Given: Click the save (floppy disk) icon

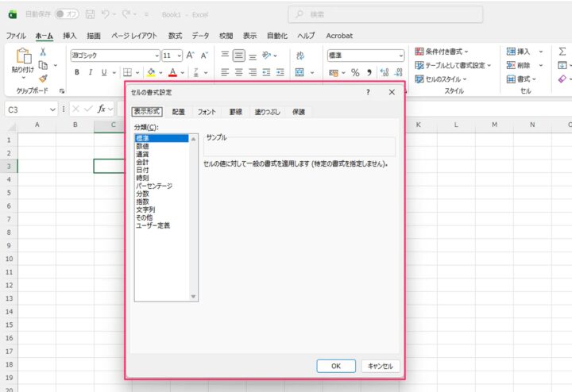Looking at the screenshot, I should 90,13.
